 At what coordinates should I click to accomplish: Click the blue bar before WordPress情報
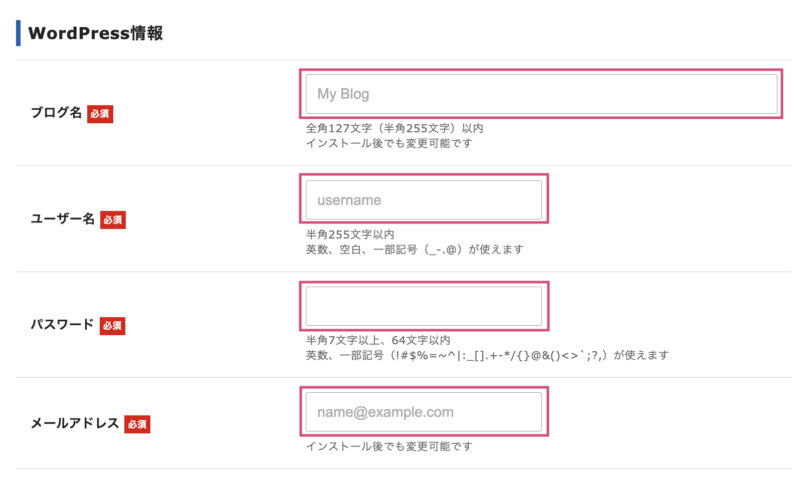tap(18, 32)
